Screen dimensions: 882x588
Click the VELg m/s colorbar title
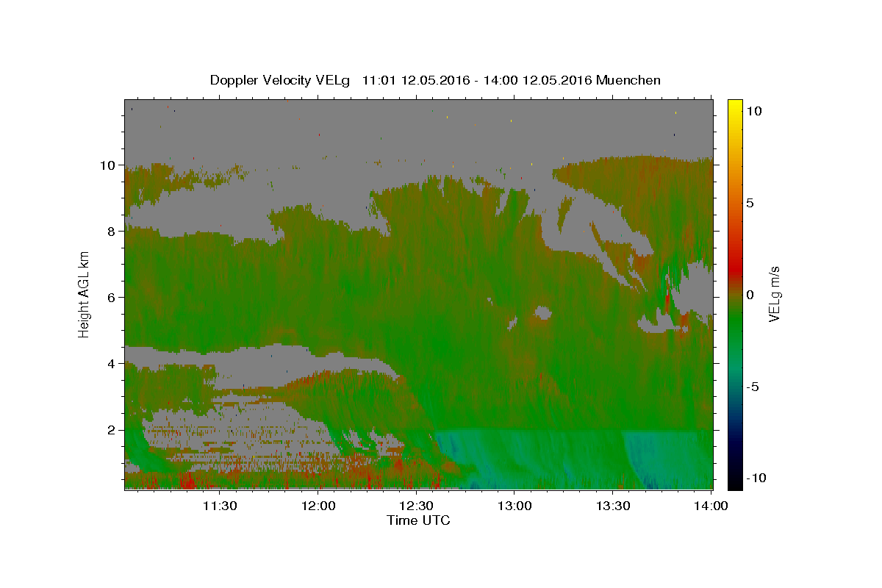[x=775, y=294]
